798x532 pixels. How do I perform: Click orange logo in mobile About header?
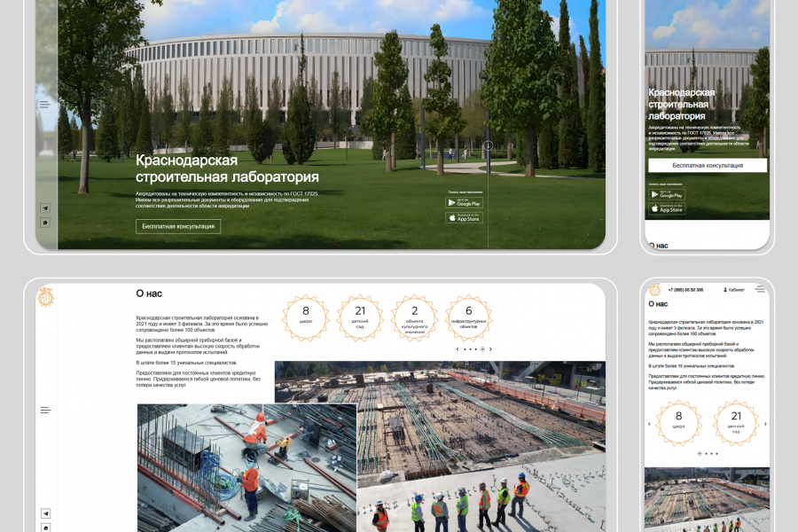point(655,290)
